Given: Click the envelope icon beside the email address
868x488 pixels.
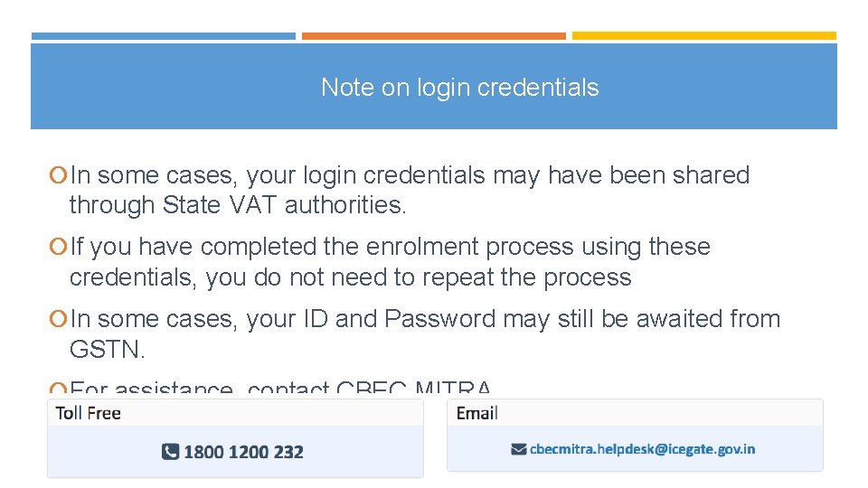Looking at the screenshot, I should [518, 448].
